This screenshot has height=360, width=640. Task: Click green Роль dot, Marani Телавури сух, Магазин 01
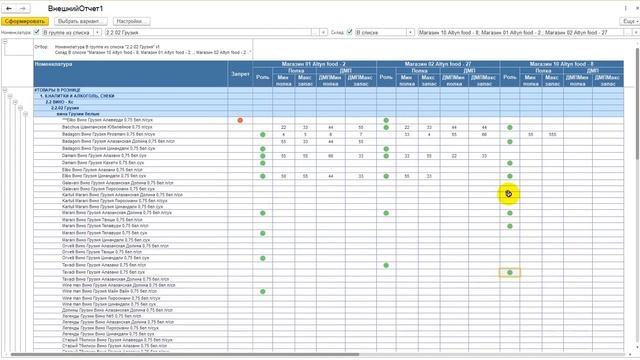[263, 233]
